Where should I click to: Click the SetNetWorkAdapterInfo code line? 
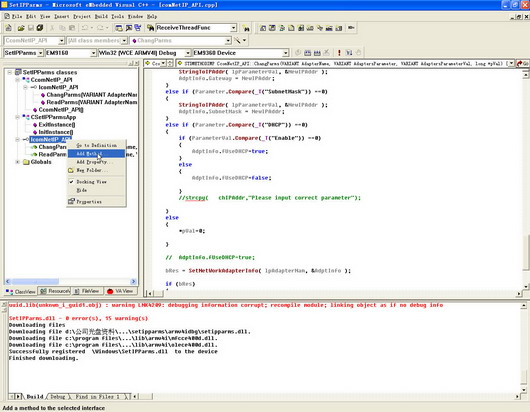[x=258, y=271]
